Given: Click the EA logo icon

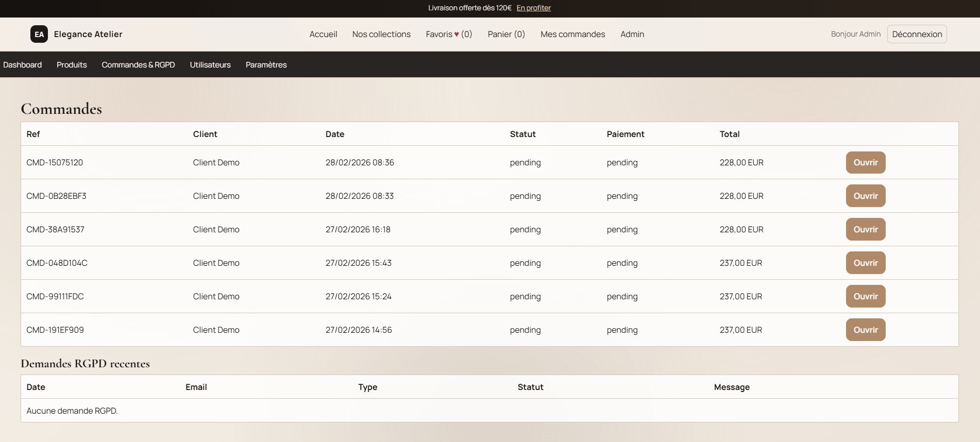Looking at the screenshot, I should 39,34.
